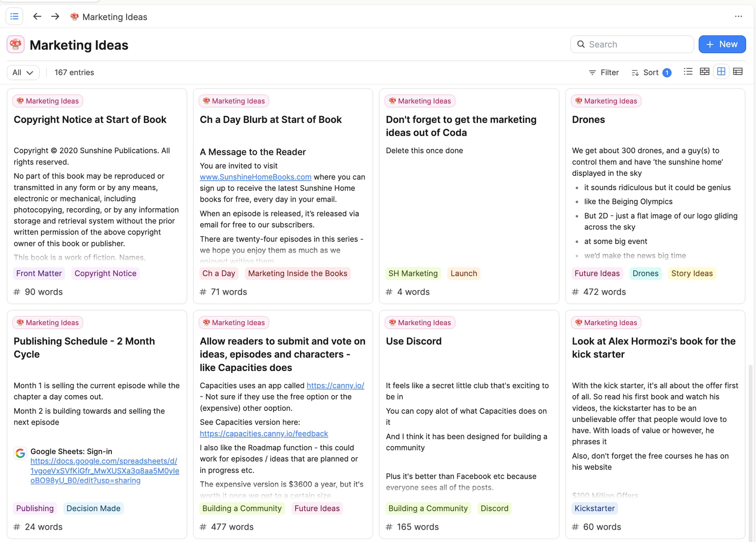This screenshot has height=542, width=756.
Task: Click the Marketing Ideas breadcrumb title
Action: click(115, 17)
